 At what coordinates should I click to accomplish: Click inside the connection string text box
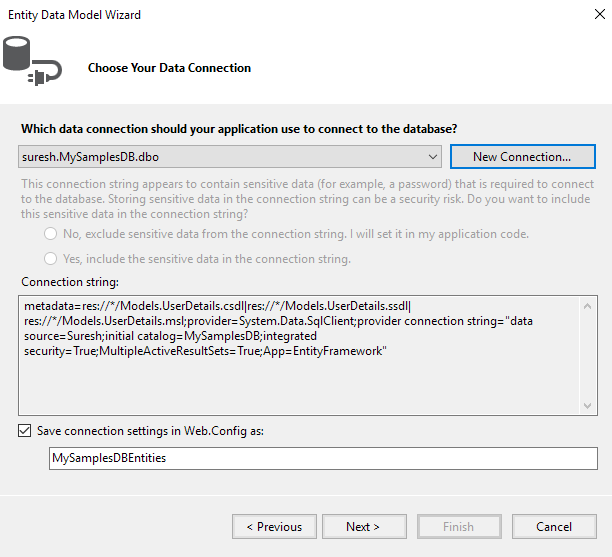point(299,355)
